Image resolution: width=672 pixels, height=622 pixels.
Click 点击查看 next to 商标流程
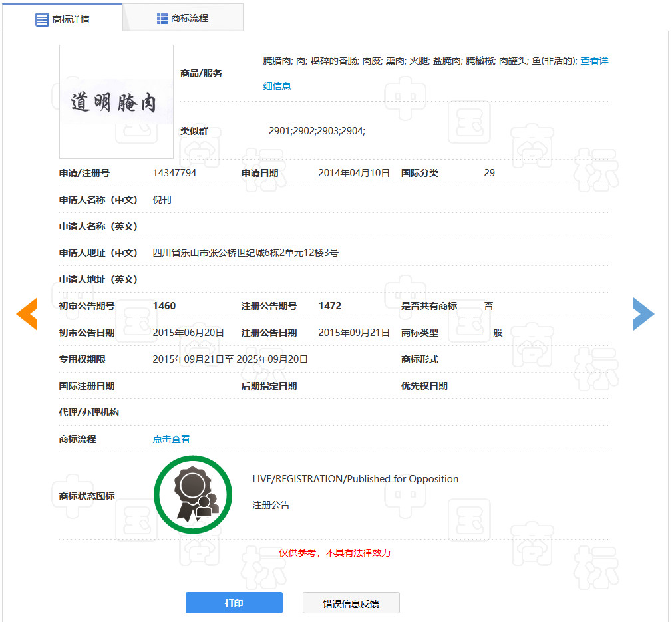tap(171, 439)
